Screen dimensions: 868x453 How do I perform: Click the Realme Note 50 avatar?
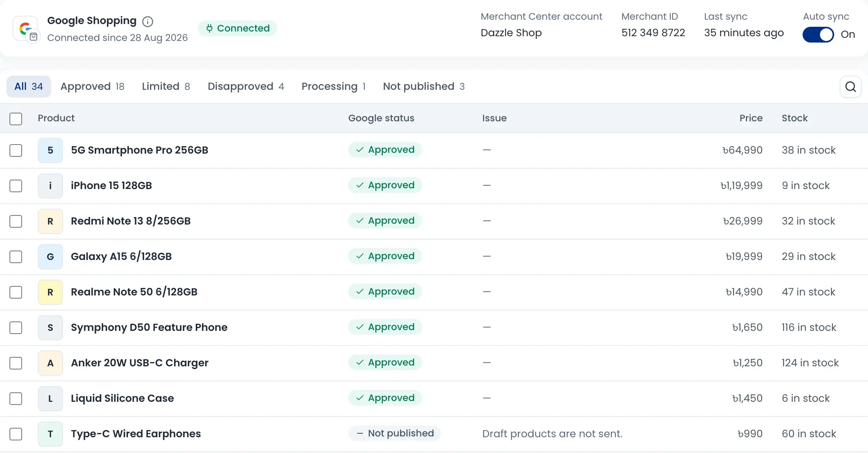click(x=50, y=292)
